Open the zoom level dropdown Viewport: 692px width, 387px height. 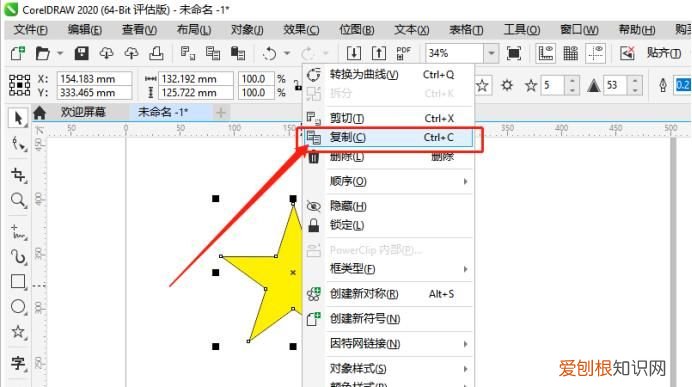click(491, 53)
